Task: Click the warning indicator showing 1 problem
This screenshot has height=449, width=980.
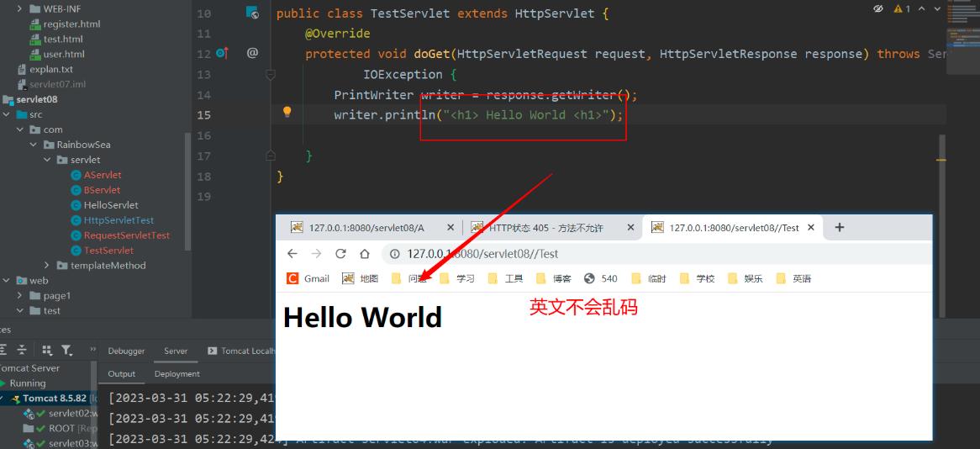Action: click(903, 8)
